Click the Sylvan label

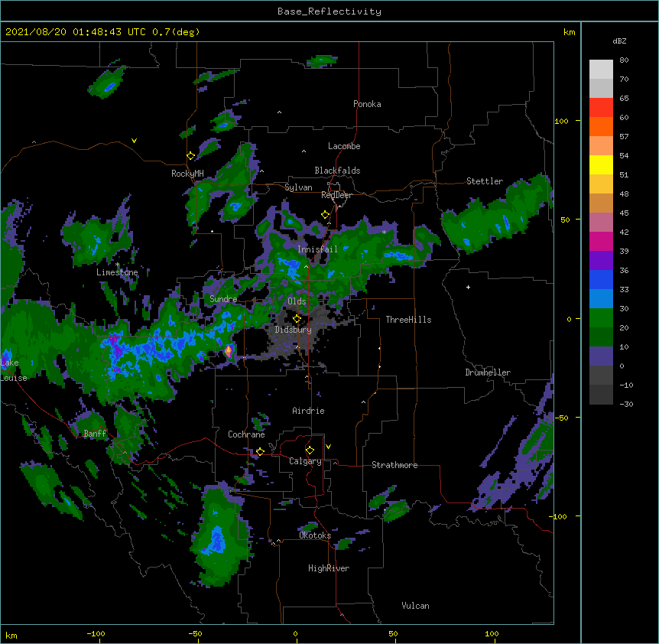[x=298, y=187]
